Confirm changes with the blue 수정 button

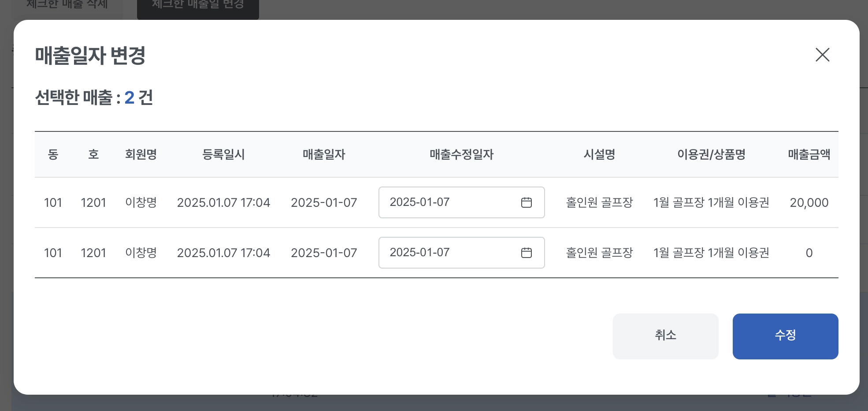point(785,336)
